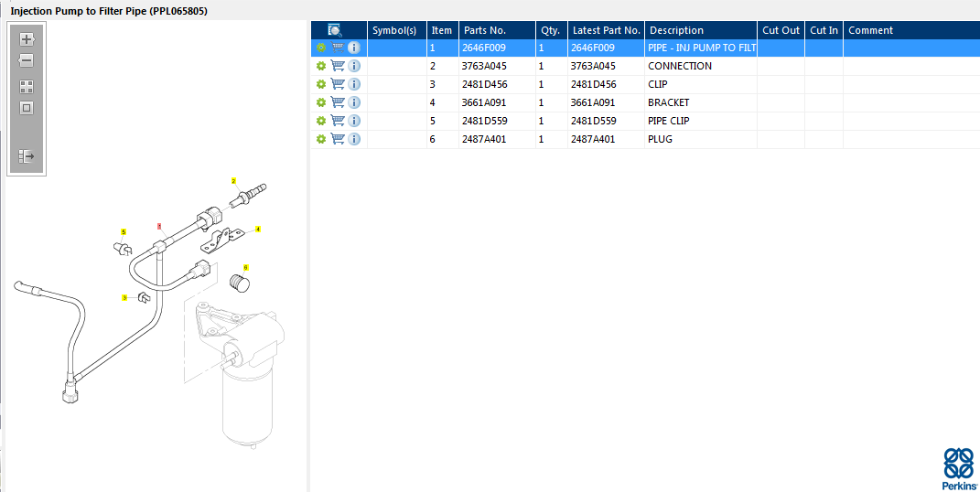This screenshot has height=492, width=980.
Task: Click the Comment column header
Action: coord(911,30)
